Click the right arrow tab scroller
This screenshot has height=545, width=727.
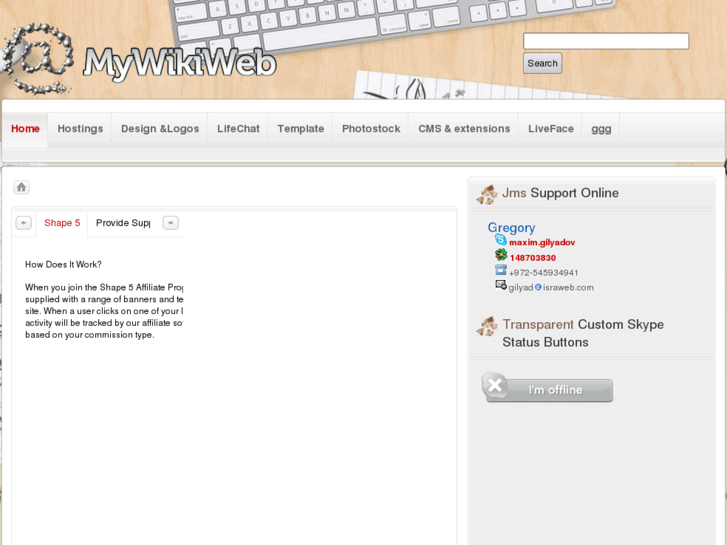[171, 223]
